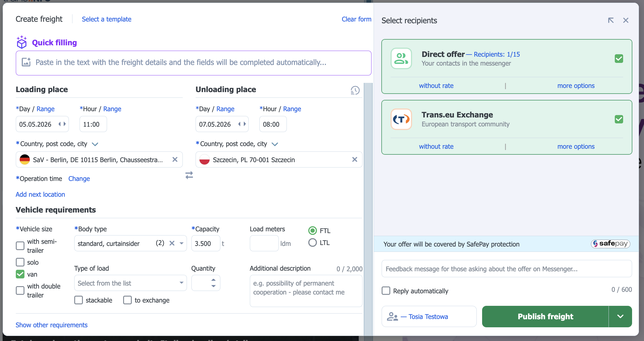This screenshot has width=644, height=341.
Task: Click the swap loading and unloading places icon
Action: (x=189, y=175)
